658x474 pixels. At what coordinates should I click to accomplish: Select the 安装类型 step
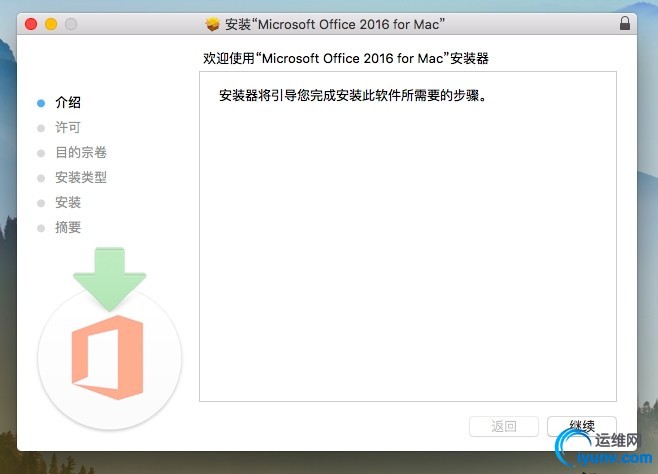click(81, 177)
